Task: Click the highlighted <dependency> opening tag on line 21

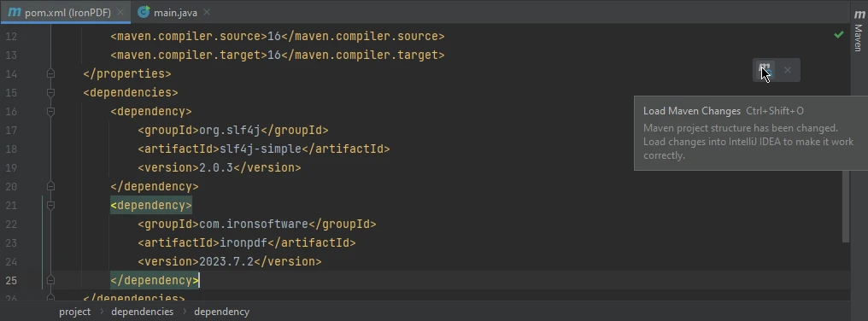Action: click(x=151, y=206)
